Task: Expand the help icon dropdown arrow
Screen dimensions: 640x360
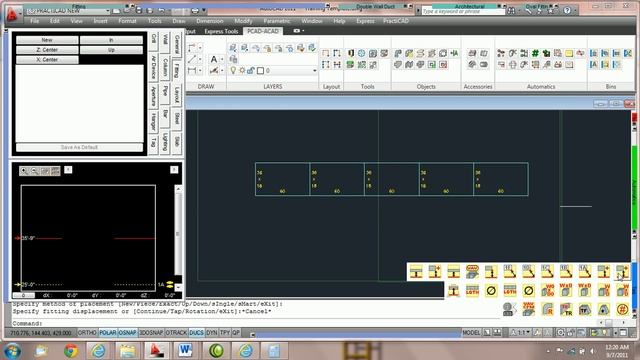Action: tap(576, 11)
